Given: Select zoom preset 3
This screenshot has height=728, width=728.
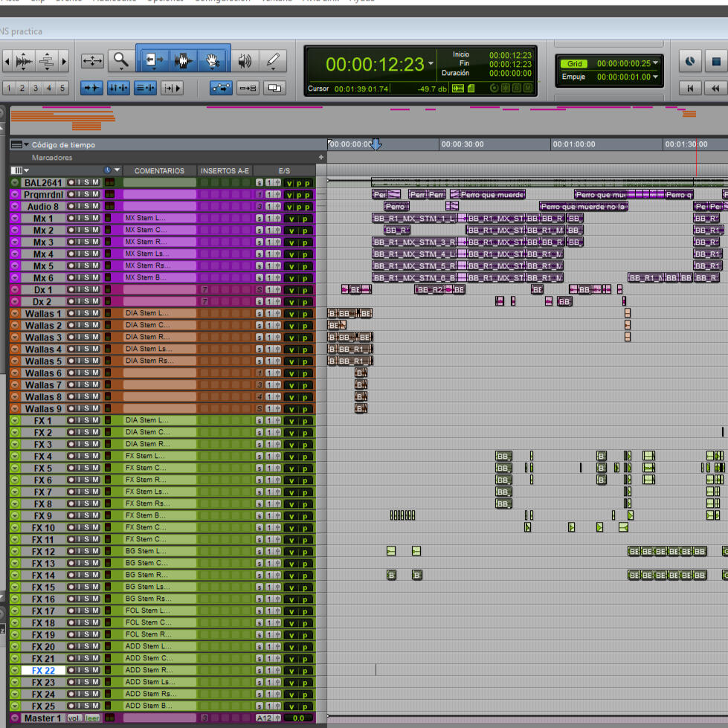Looking at the screenshot, I should pyautogui.click(x=35, y=88).
